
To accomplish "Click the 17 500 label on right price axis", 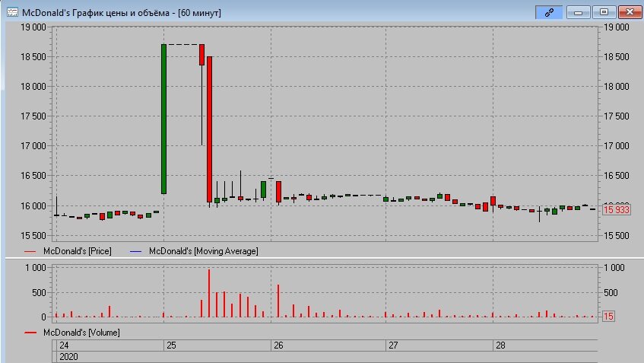I will (616, 116).
